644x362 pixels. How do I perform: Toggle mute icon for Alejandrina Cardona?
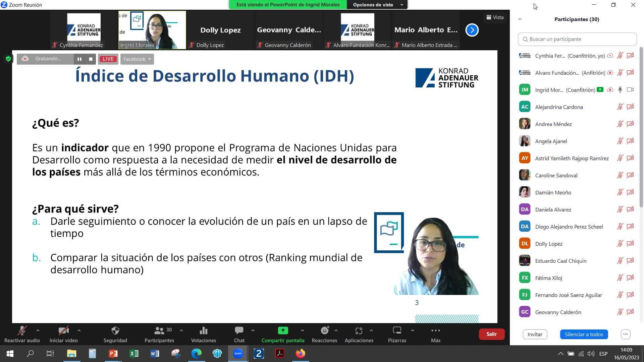click(620, 107)
